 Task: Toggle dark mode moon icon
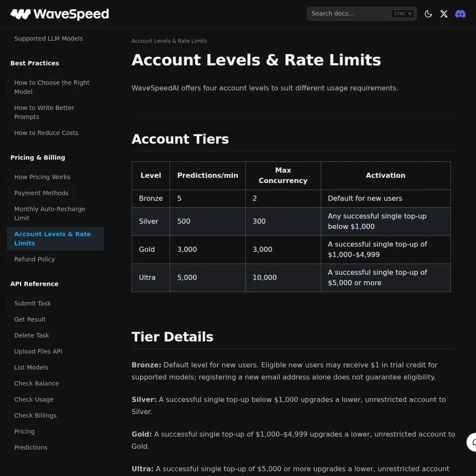click(428, 14)
